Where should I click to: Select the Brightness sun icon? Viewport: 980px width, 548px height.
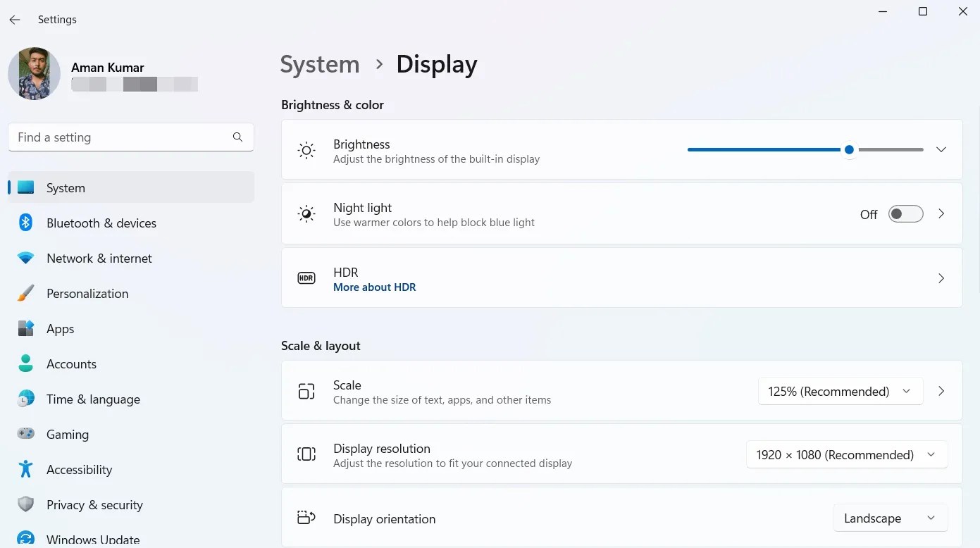(306, 149)
